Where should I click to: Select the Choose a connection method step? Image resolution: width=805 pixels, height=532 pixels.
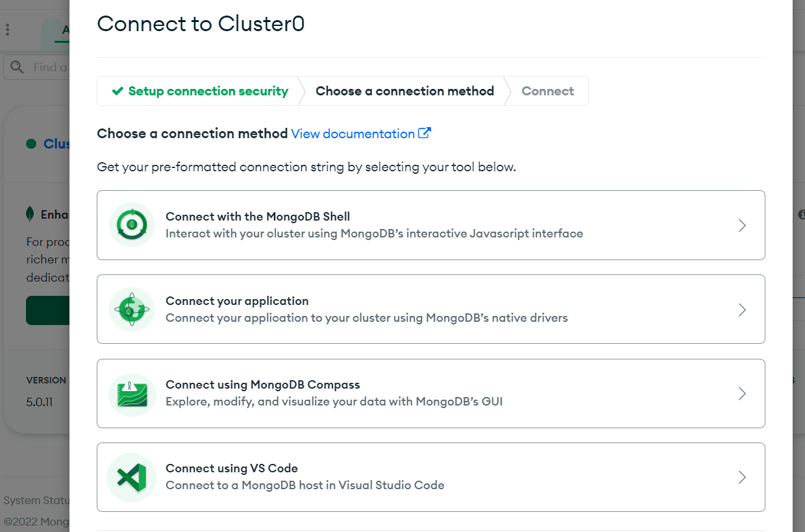point(404,91)
